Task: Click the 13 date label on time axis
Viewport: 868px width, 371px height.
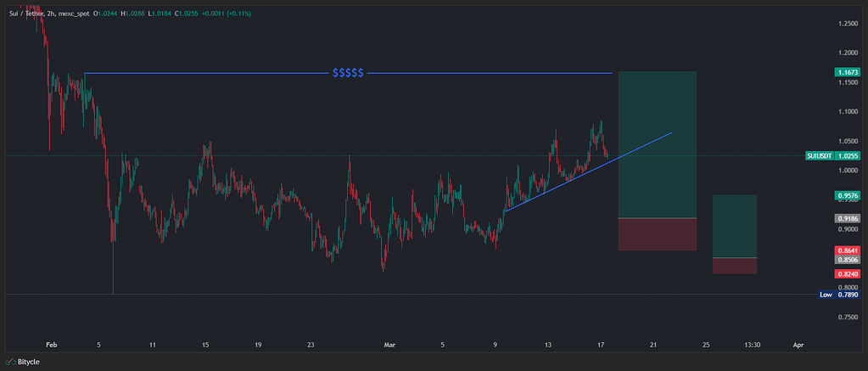Action: (x=548, y=345)
